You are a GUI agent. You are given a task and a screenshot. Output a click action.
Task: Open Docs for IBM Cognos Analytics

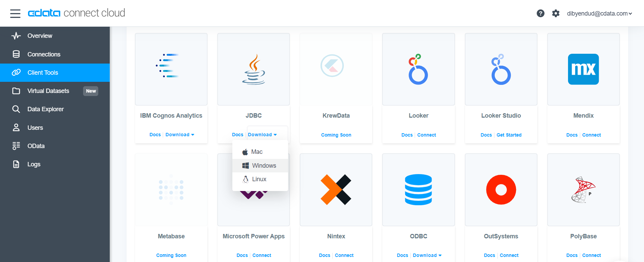pyautogui.click(x=155, y=135)
